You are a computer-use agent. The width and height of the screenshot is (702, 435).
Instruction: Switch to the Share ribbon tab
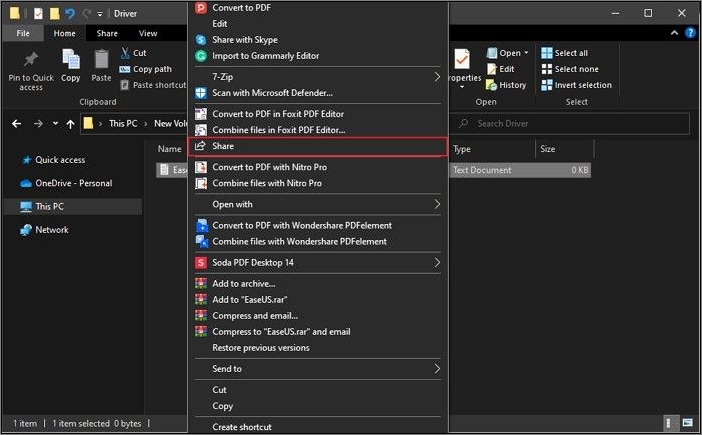click(107, 33)
